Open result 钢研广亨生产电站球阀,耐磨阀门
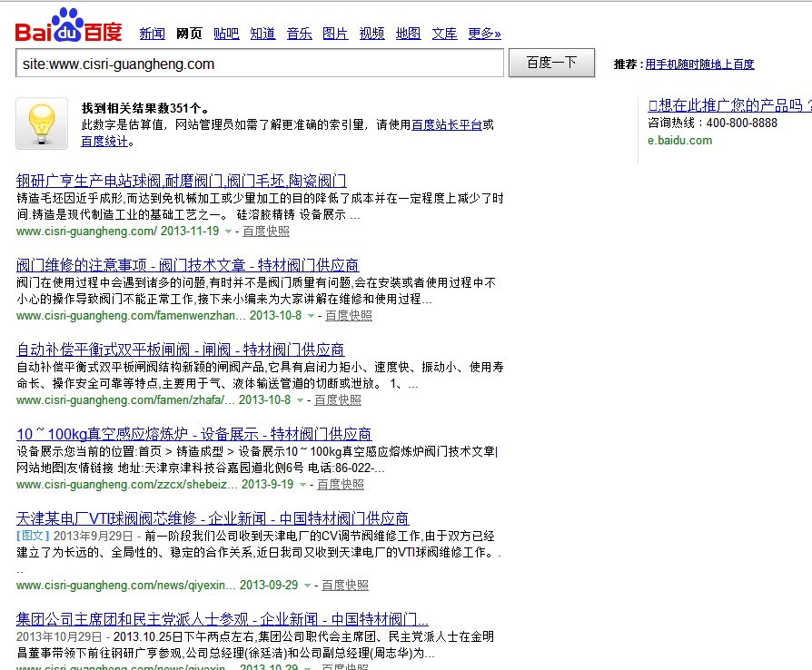This screenshot has width=812, height=670. click(182, 181)
